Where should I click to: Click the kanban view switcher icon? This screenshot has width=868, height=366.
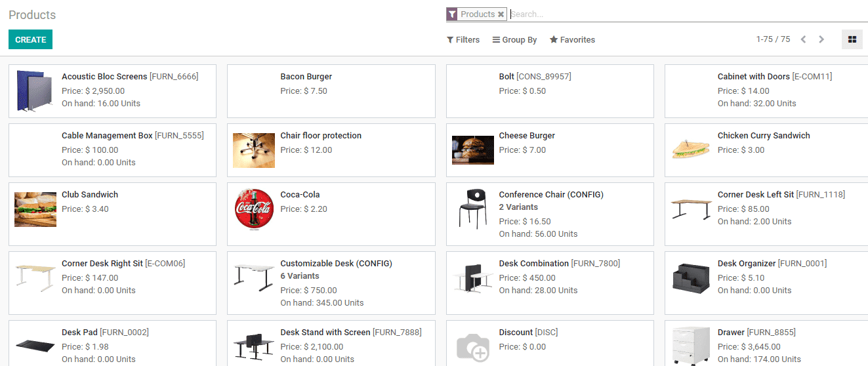tap(852, 39)
